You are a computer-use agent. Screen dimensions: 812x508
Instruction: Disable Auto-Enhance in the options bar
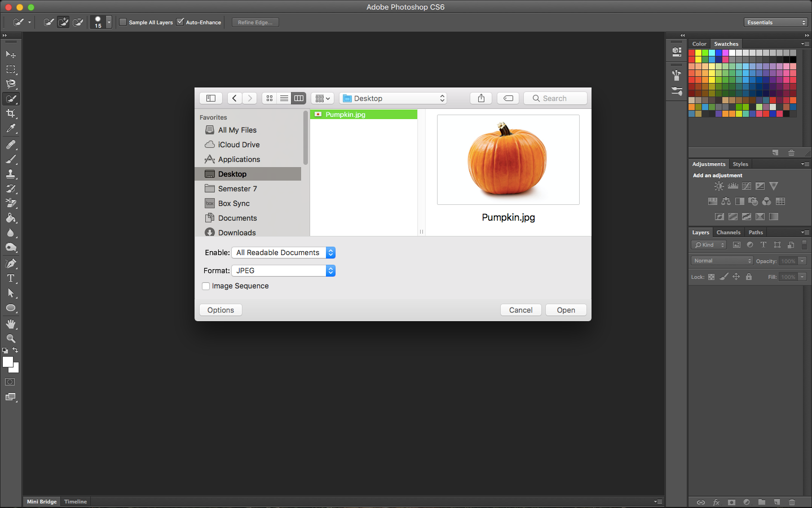181,22
